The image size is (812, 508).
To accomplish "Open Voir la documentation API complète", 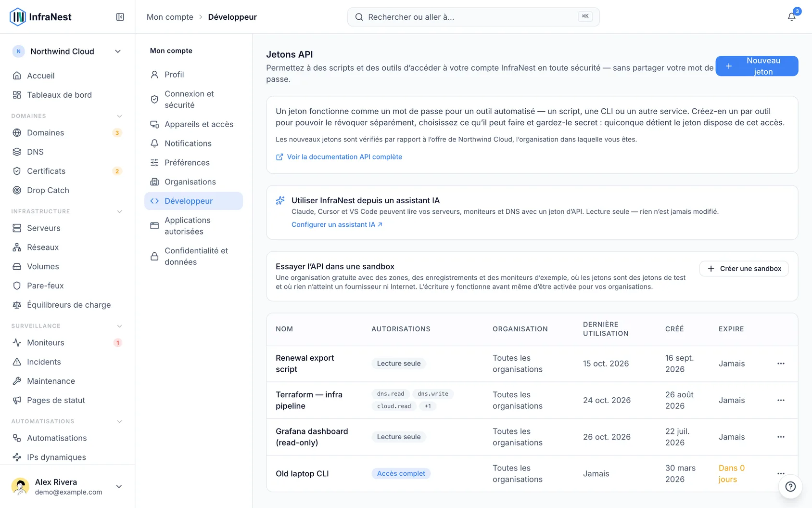I will (x=339, y=157).
